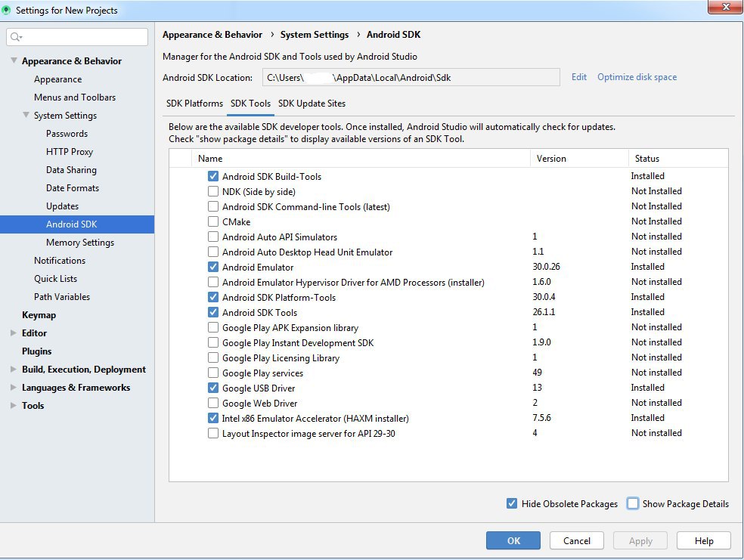The height and width of the screenshot is (560, 744).
Task: Click the Android SDK Location path field
Action: (x=411, y=77)
